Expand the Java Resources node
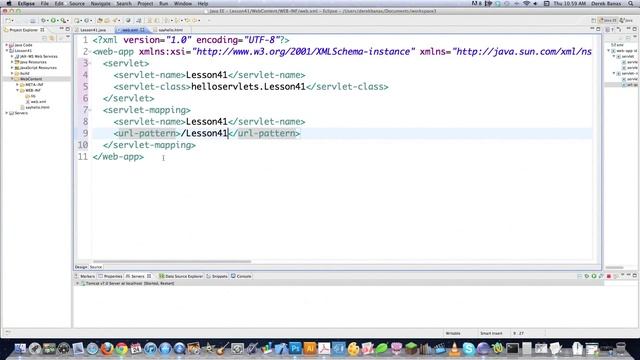Viewport: 640px width, 360px height. [12, 62]
